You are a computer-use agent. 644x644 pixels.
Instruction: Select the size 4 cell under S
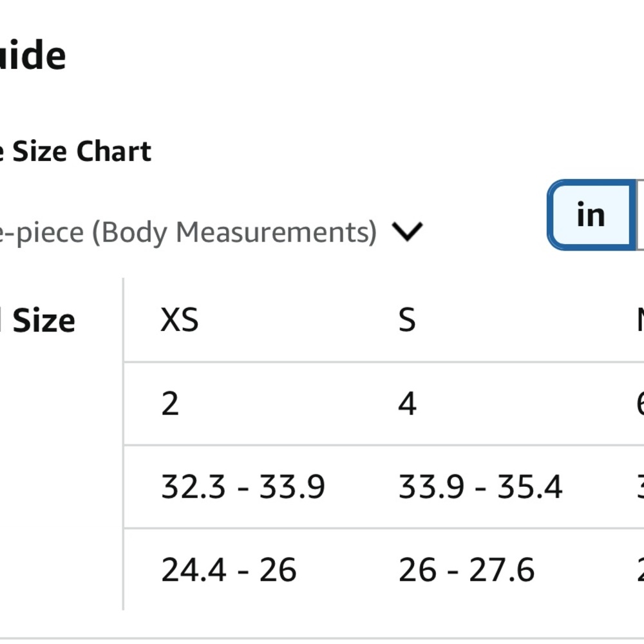(x=407, y=404)
